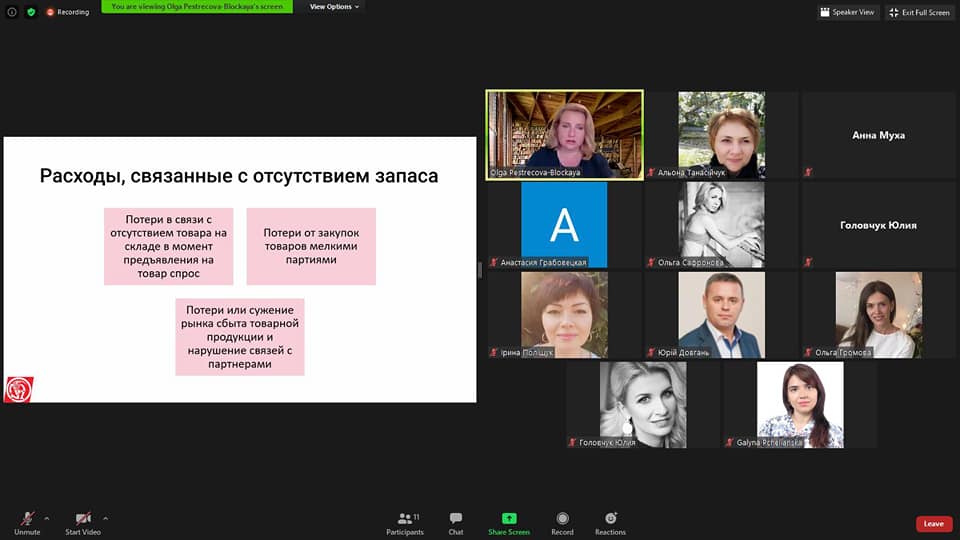Screen dimensions: 960x540
Task: Click the green Share Screen icon
Action: pyautogui.click(x=509, y=519)
